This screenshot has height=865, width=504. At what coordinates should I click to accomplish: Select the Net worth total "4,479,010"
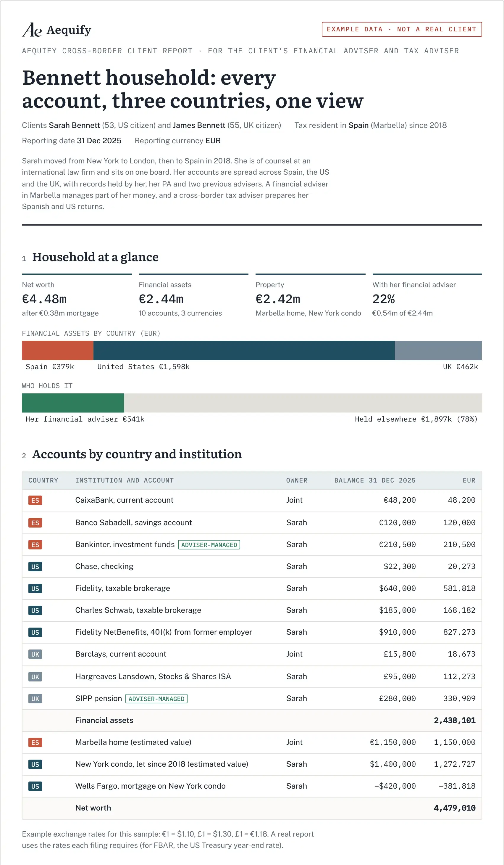tap(455, 808)
